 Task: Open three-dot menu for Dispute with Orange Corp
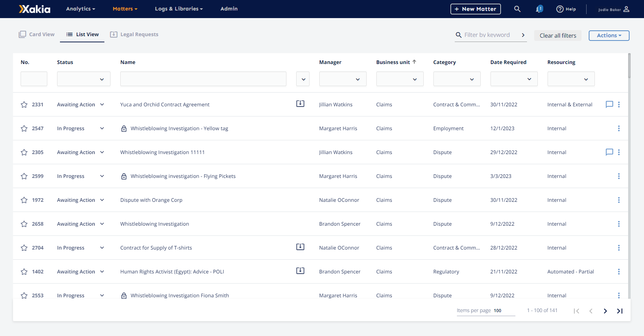tap(619, 200)
